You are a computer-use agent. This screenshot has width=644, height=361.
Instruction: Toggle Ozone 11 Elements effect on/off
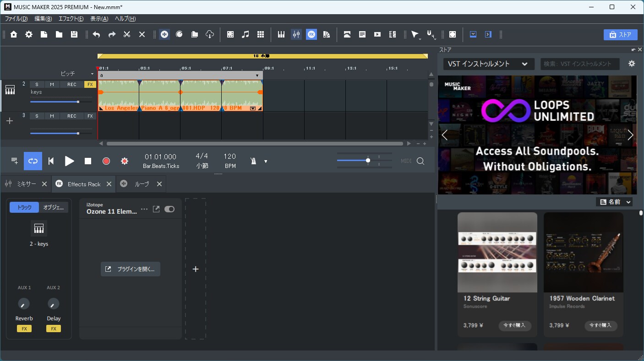point(169,209)
